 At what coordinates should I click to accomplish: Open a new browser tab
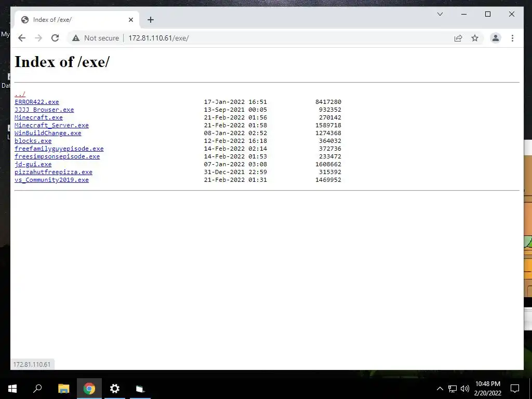coord(151,20)
